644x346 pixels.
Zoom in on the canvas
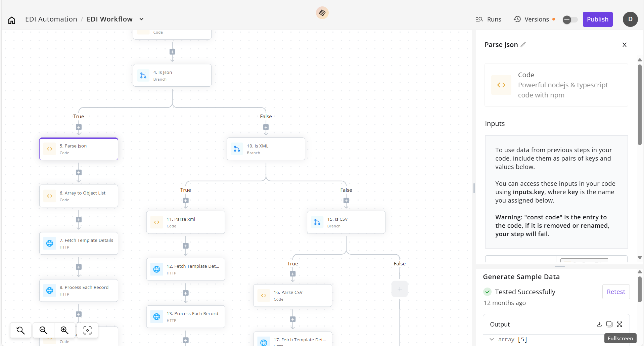pyautogui.click(x=64, y=331)
